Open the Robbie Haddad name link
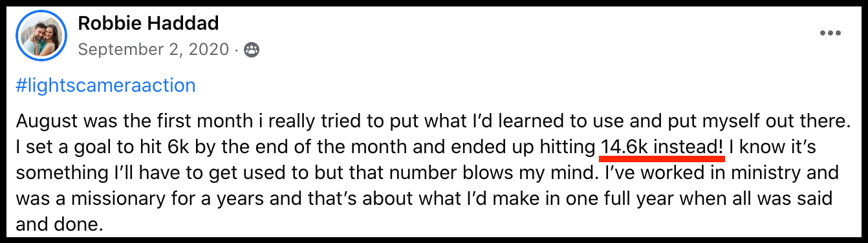Viewport: 868px width, 243px height. point(148,23)
